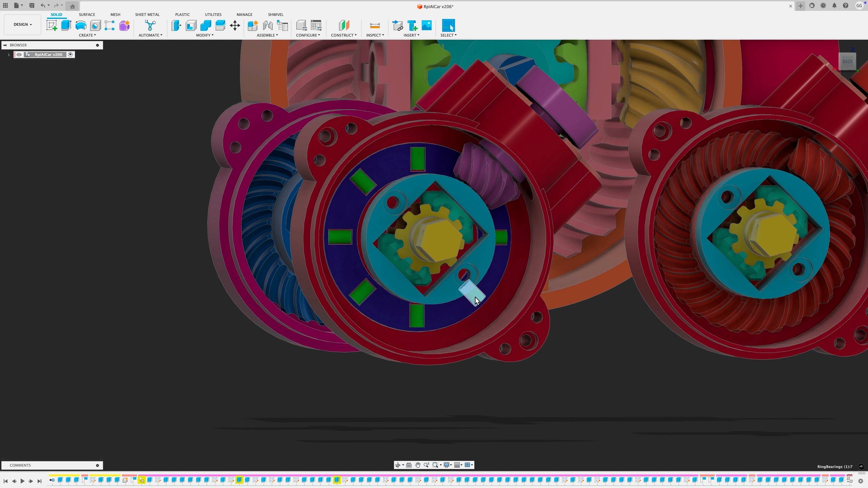Select the Revolve tool icon
Image resolution: width=868 pixels, height=488 pixels.
tap(81, 25)
